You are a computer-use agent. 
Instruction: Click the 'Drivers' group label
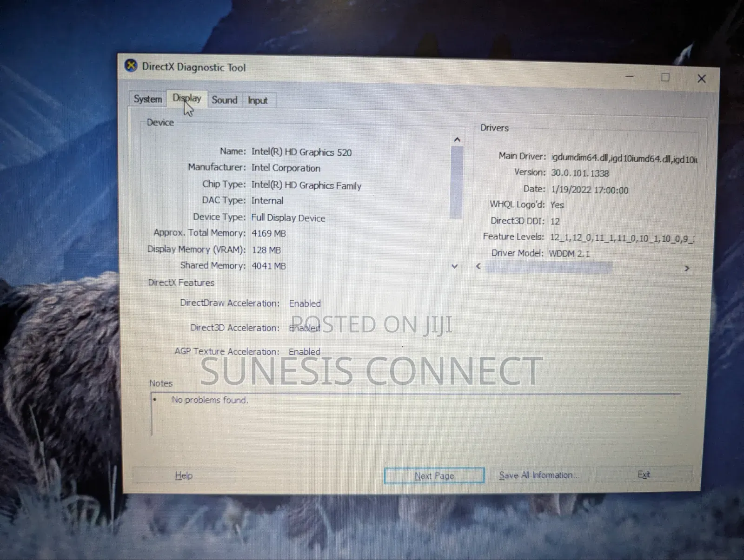click(x=494, y=128)
